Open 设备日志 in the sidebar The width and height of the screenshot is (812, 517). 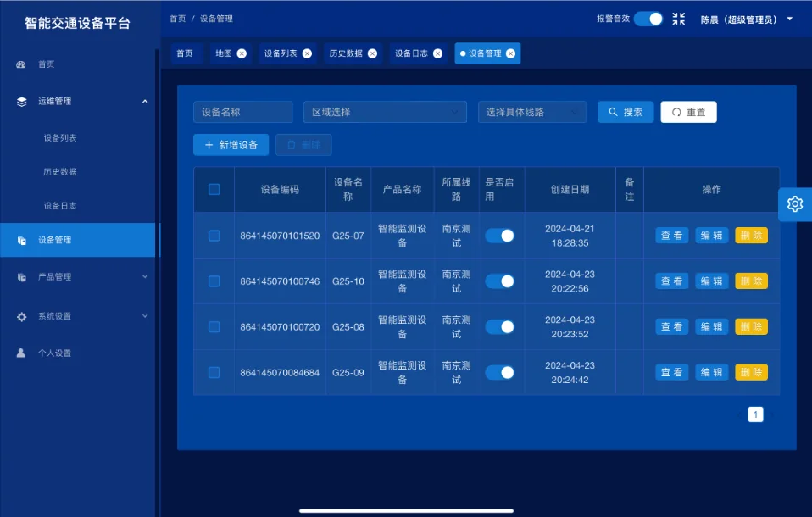60,206
